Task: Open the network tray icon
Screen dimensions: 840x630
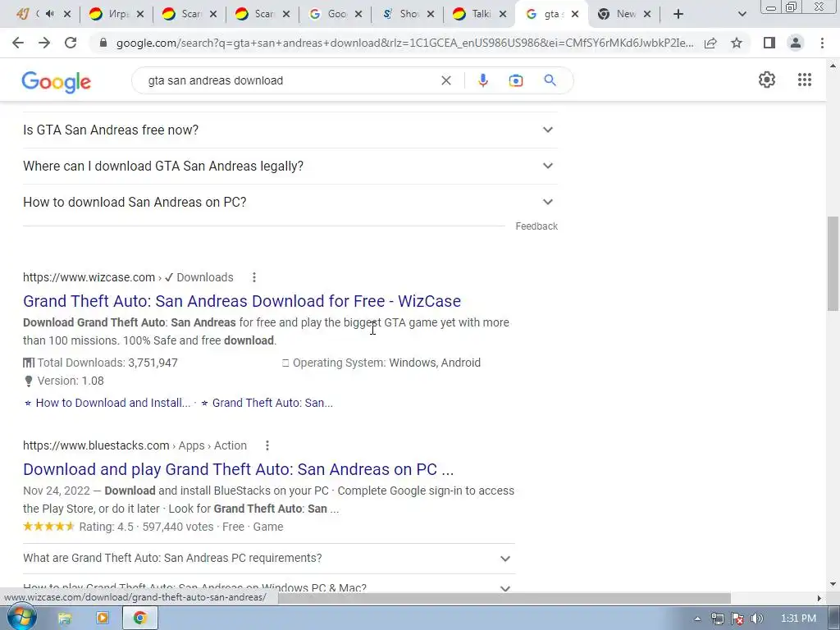Action: click(717, 619)
